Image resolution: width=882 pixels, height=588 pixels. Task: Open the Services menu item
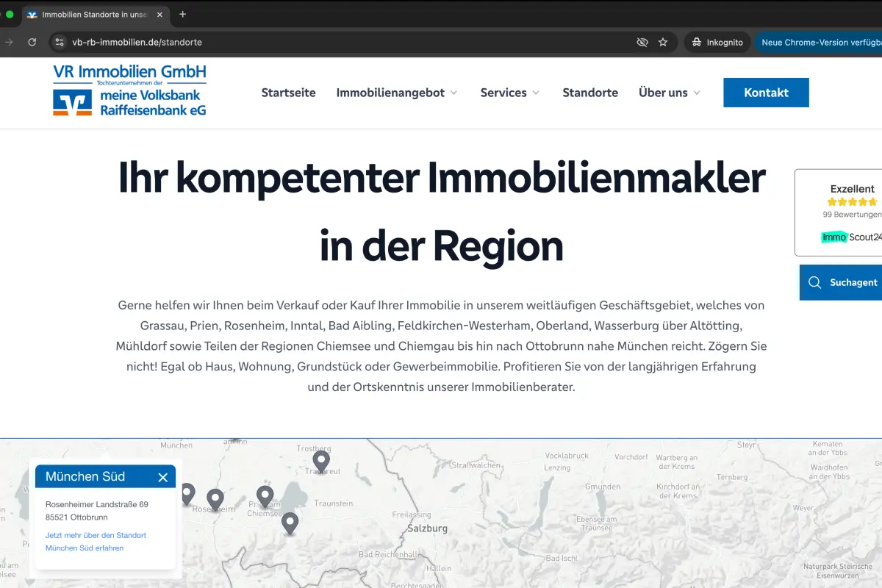point(503,93)
